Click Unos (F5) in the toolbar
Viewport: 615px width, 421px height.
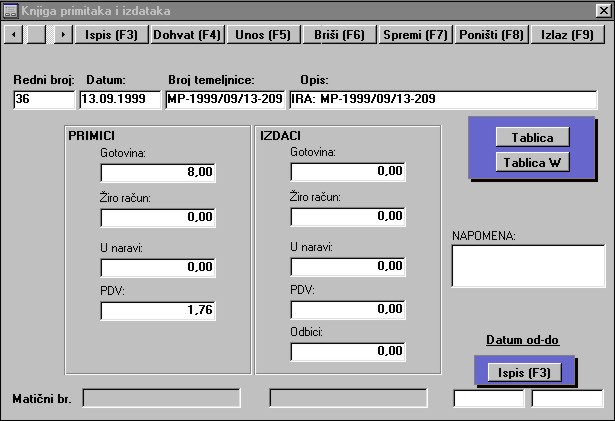(x=263, y=34)
